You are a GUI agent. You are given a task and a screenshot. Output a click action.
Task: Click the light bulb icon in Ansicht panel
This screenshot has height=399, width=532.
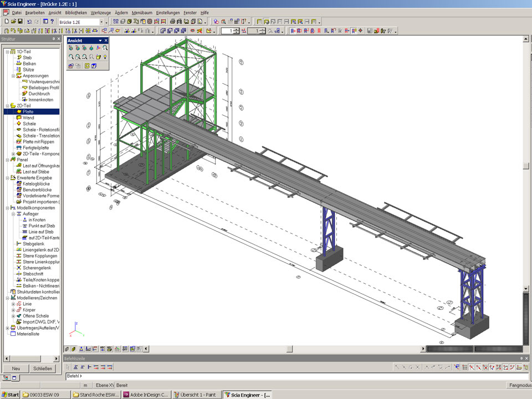click(x=105, y=57)
